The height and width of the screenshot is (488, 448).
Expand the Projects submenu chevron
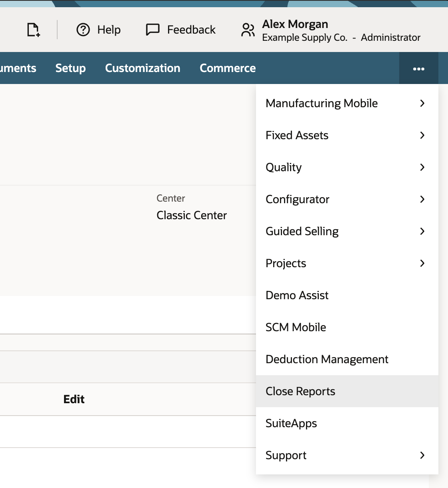(x=422, y=263)
